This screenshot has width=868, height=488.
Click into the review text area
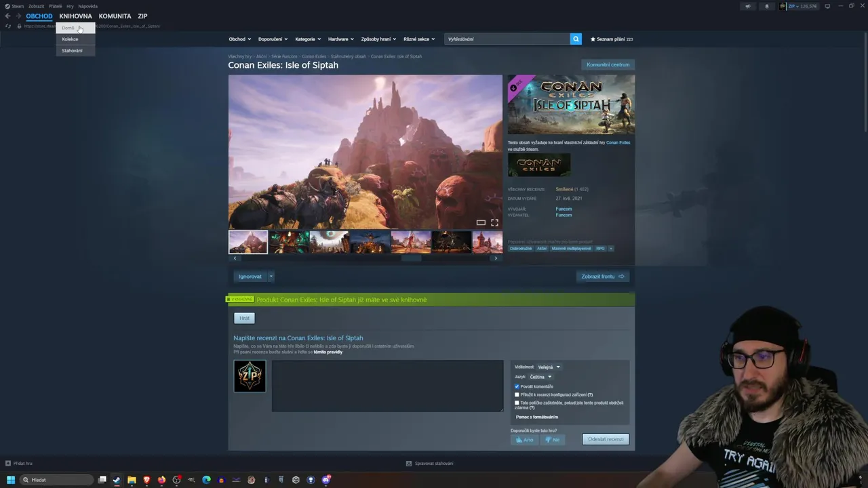tap(387, 386)
